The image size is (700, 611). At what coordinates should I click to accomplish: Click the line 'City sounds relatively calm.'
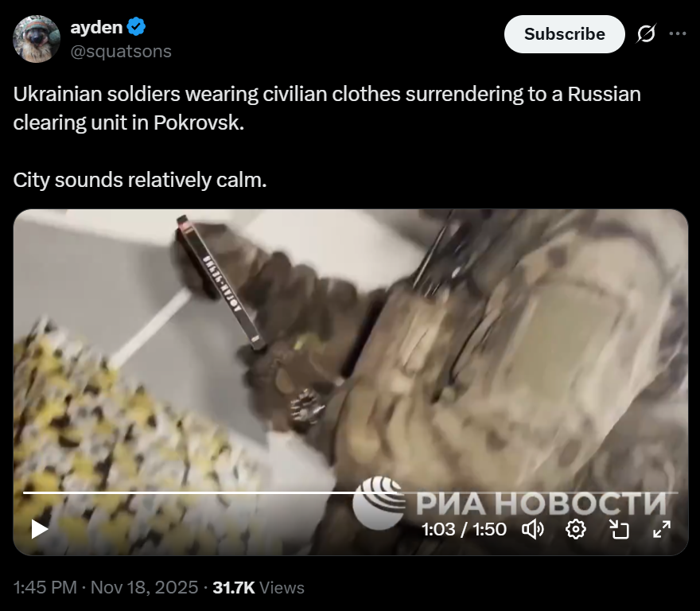(140, 180)
